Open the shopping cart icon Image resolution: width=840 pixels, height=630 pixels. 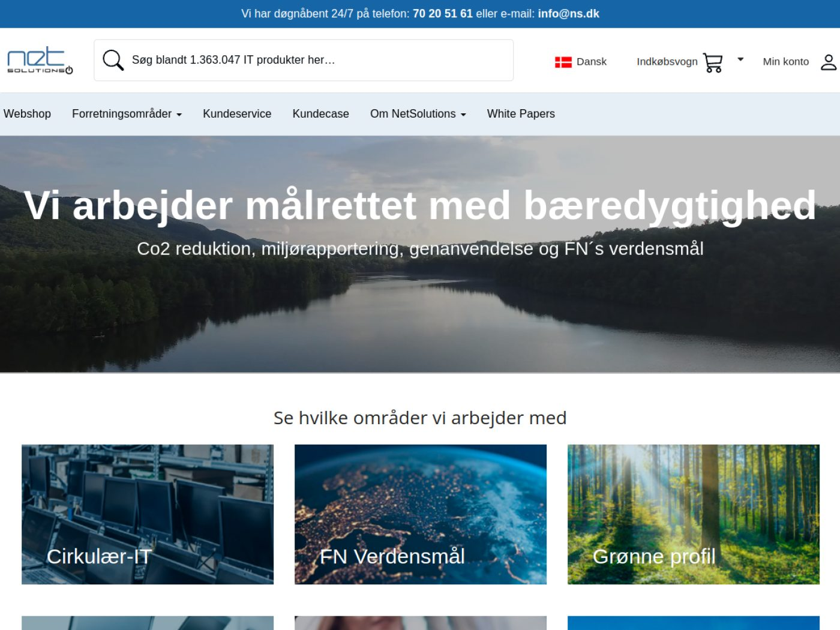[x=713, y=62]
